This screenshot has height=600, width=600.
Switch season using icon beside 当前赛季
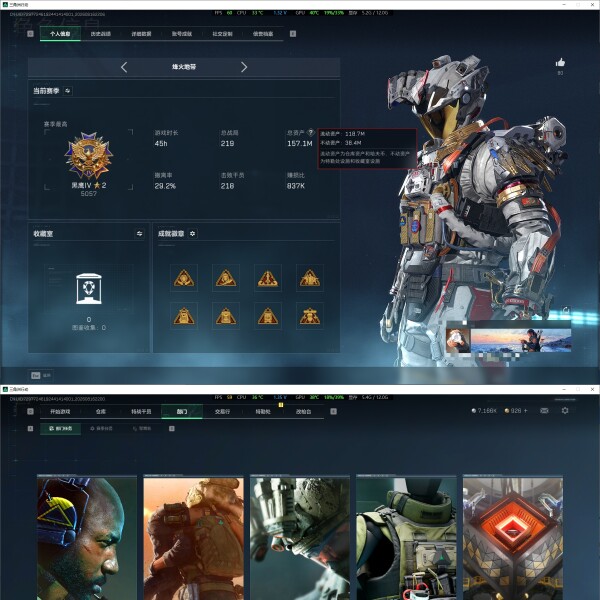point(68,91)
